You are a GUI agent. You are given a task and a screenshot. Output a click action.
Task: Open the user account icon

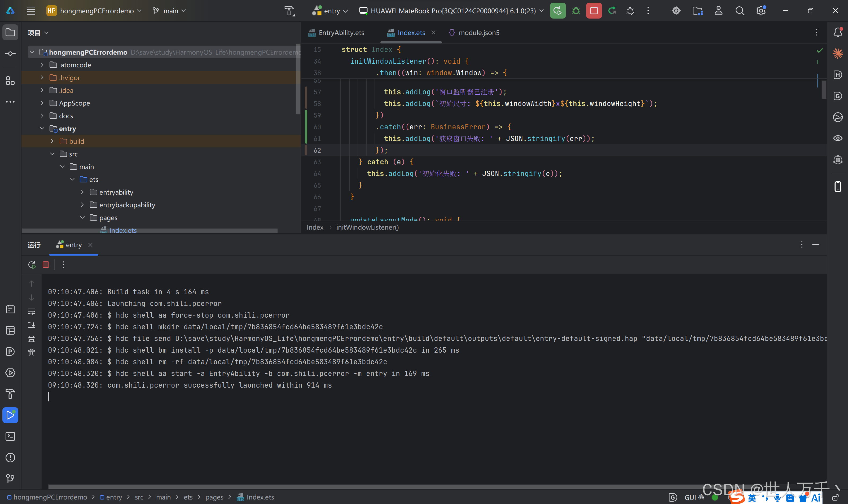click(x=719, y=11)
